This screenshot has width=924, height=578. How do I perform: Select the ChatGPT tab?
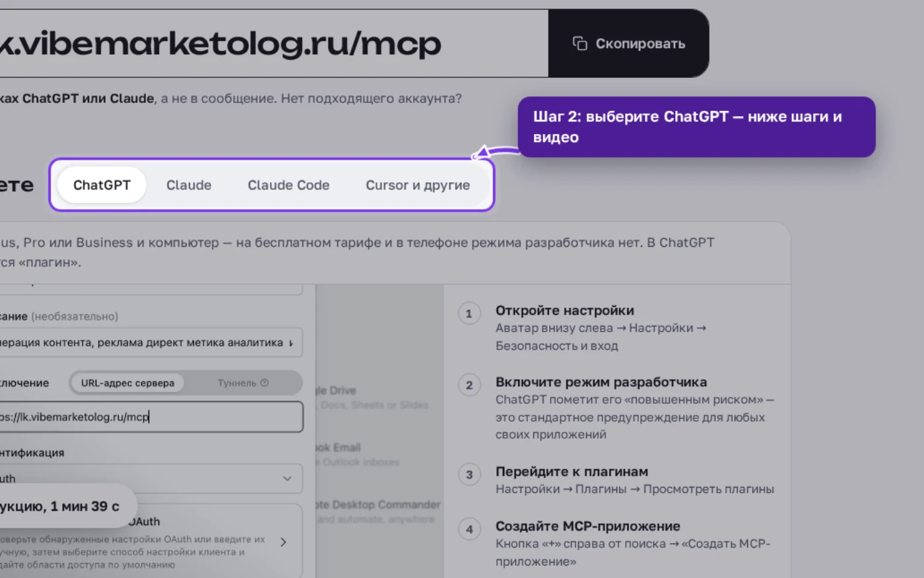102,185
